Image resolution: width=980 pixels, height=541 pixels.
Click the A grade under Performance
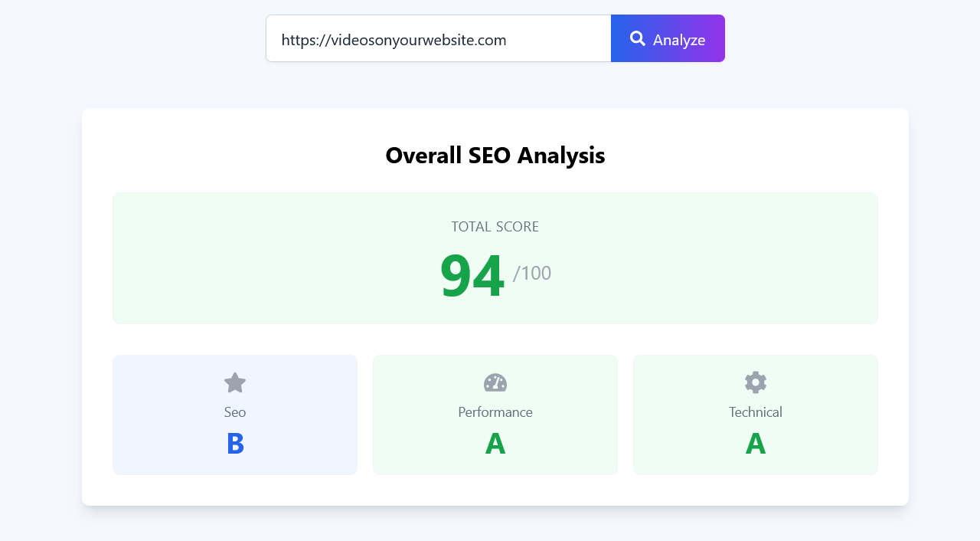(x=495, y=444)
